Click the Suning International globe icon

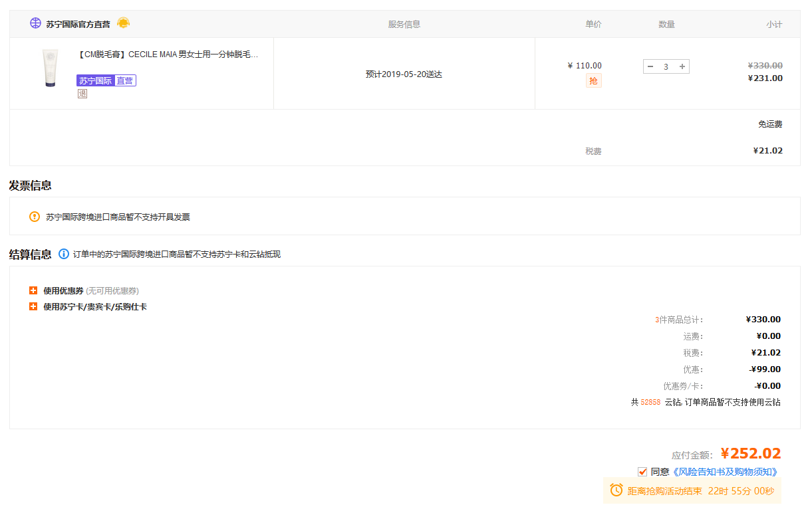click(x=35, y=23)
